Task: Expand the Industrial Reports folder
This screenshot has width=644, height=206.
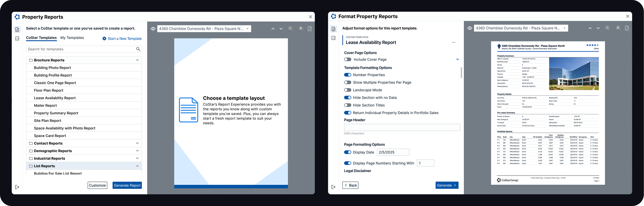Action: [x=137, y=158]
